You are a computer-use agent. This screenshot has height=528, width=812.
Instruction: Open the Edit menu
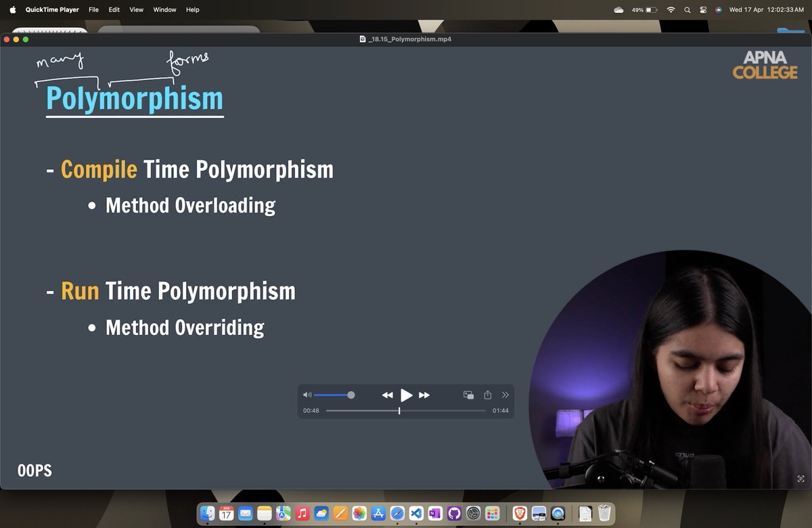click(114, 9)
